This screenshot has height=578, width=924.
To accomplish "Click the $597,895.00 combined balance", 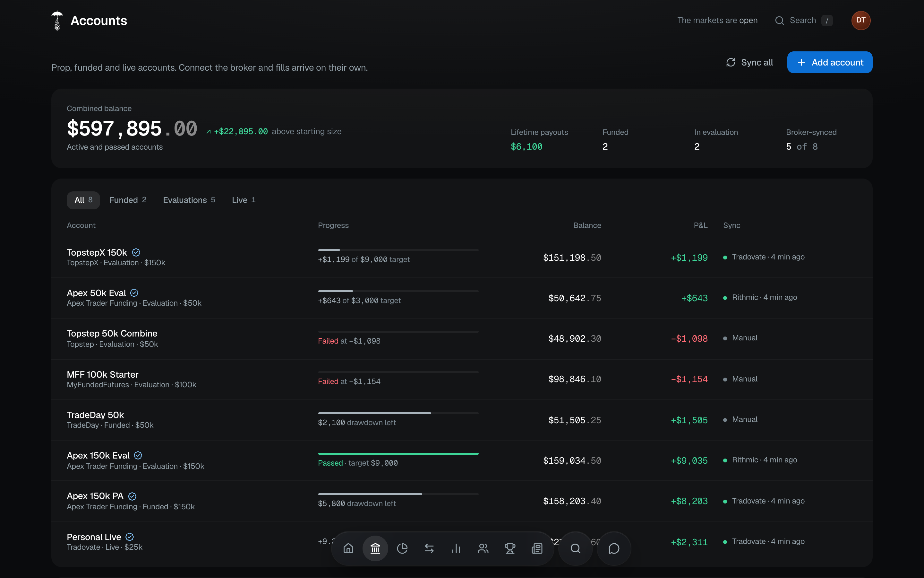I will point(132,128).
